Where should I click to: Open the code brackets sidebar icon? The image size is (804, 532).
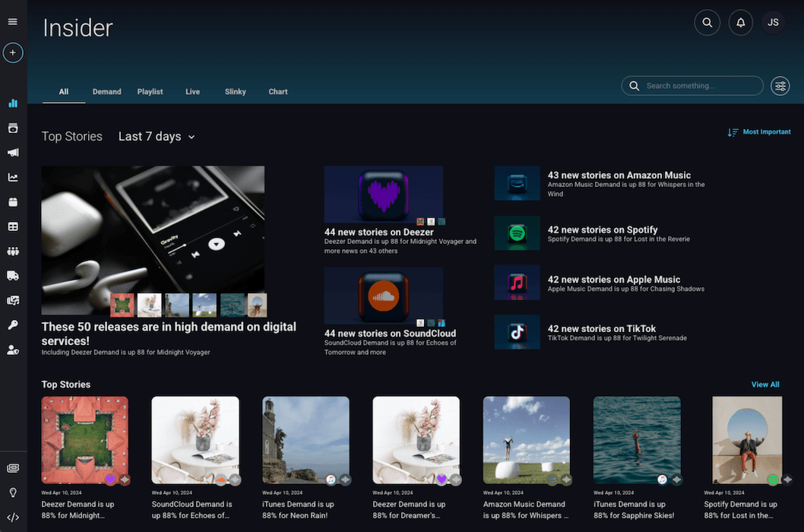click(13, 517)
